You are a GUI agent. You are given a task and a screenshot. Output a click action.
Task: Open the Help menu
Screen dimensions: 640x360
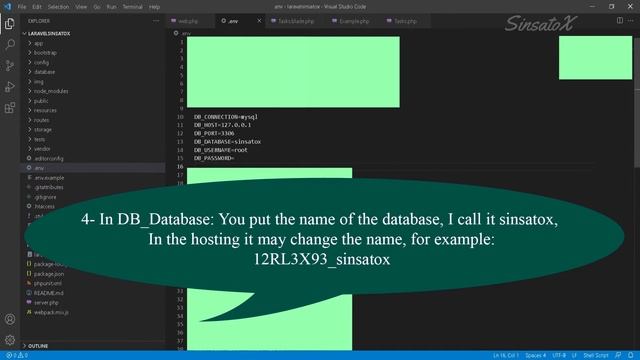pos(154,7)
